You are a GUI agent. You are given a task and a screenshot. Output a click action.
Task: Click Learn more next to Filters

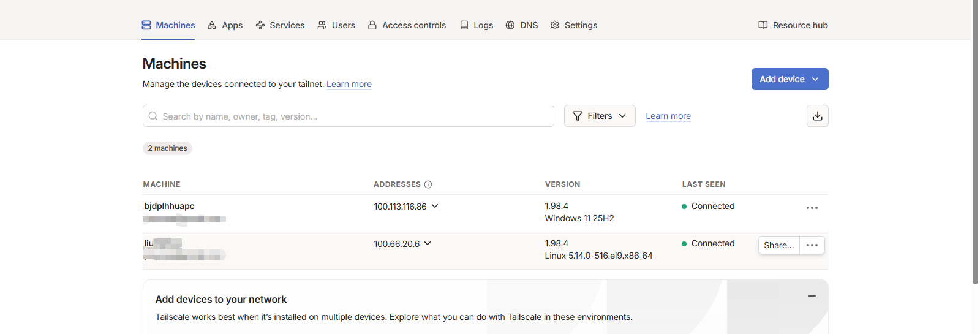[x=668, y=116]
